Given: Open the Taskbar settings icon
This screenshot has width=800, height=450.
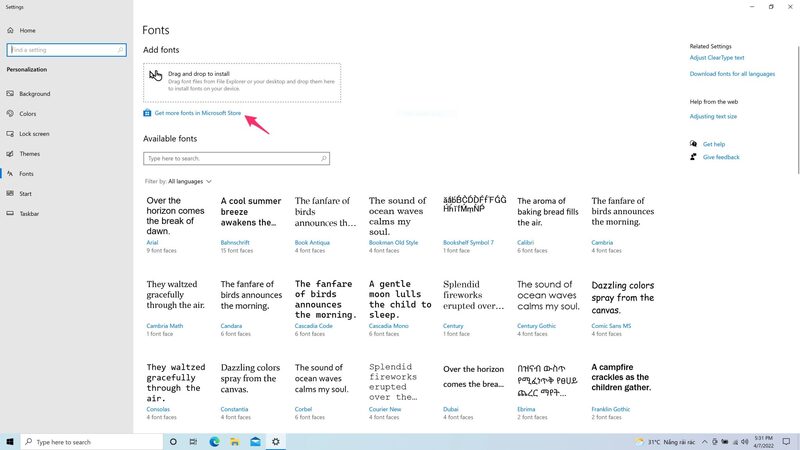Looking at the screenshot, I should pyautogui.click(x=10, y=213).
